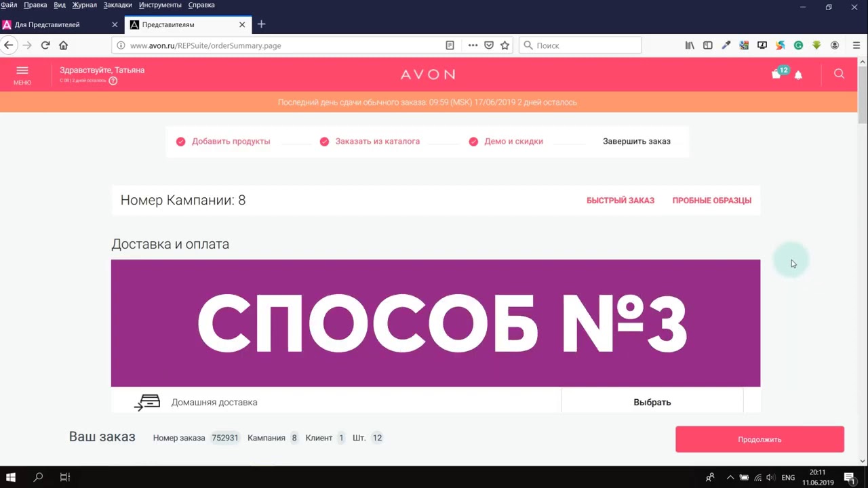Click the avon.ru URL address field
868x488 pixels.
[278, 45]
